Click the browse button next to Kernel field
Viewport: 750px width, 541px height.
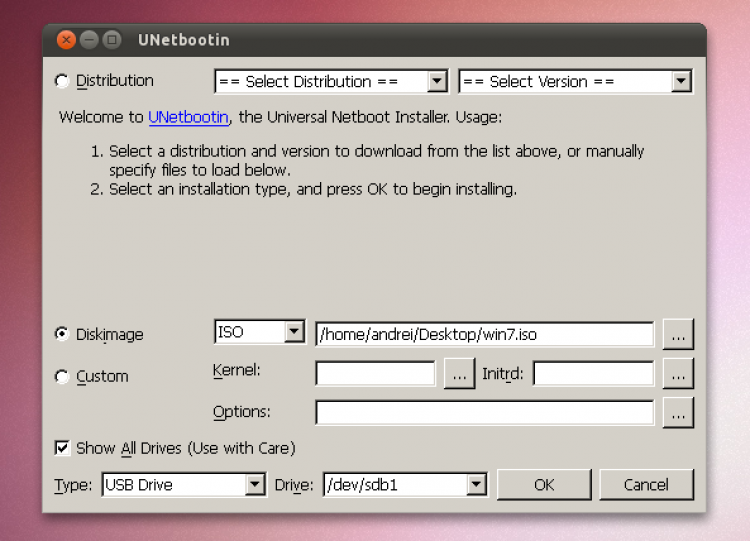pyautogui.click(x=459, y=374)
